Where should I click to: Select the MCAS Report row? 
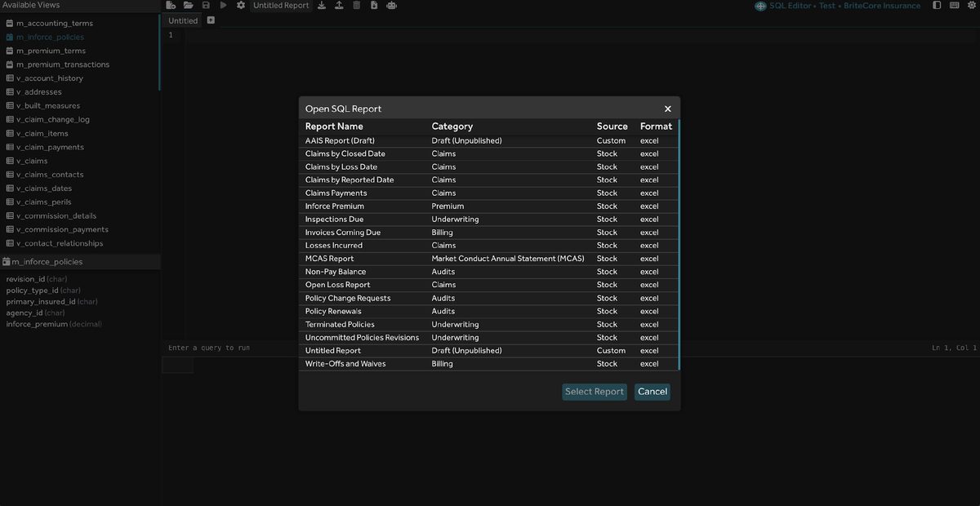pyautogui.click(x=329, y=259)
